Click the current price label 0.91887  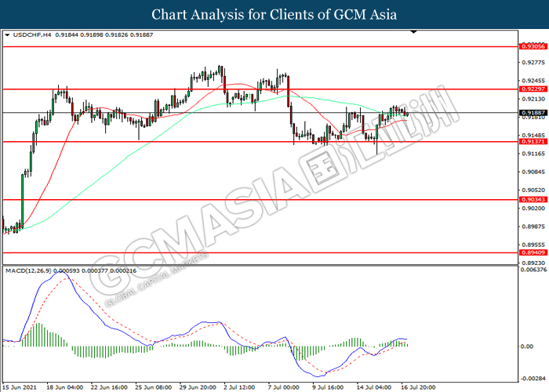point(533,113)
